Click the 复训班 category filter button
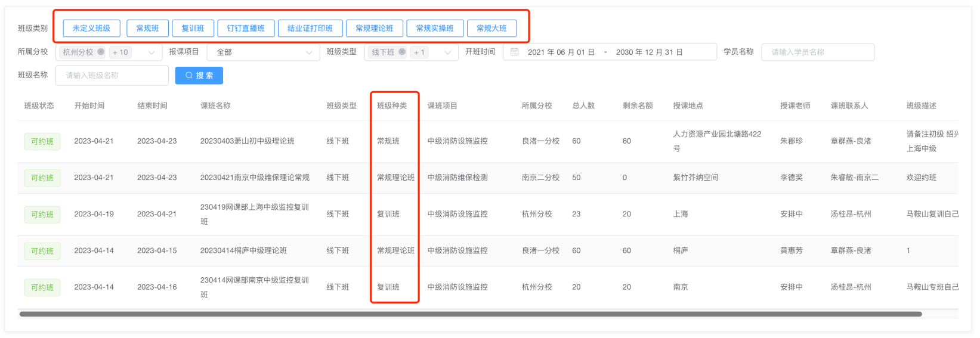 (x=193, y=29)
